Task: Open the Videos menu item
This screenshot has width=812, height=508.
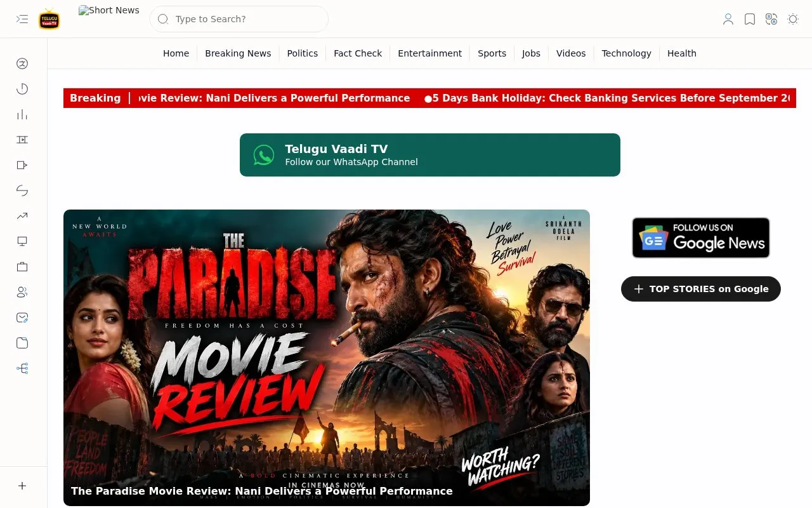Action: point(571,53)
